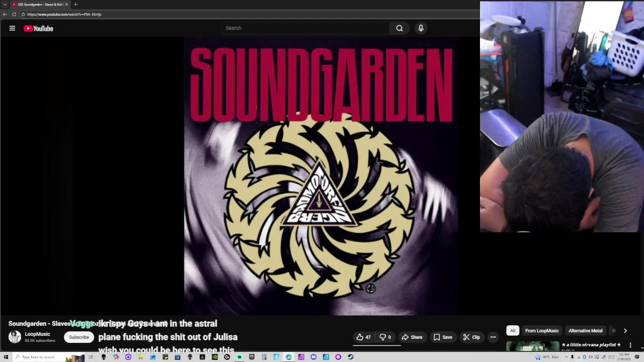Open Discord from the taskbar

pyautogui.click(x=313, y=357)
